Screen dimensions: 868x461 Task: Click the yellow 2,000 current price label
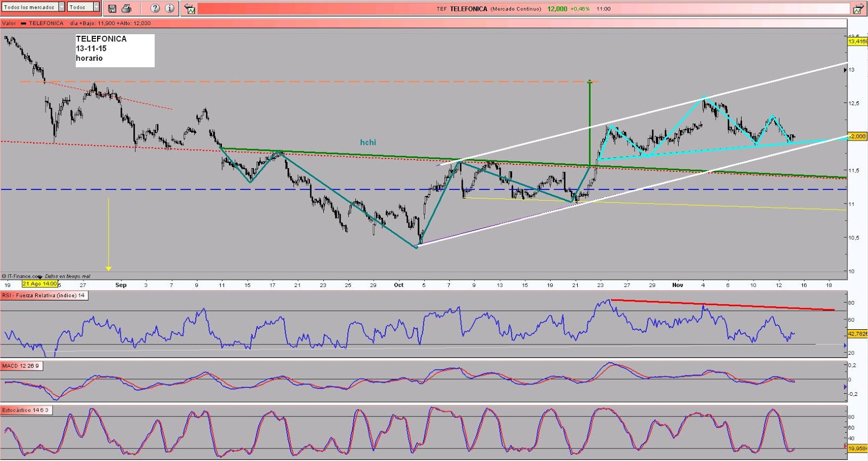pyautogui.click(x=857, y=136)
